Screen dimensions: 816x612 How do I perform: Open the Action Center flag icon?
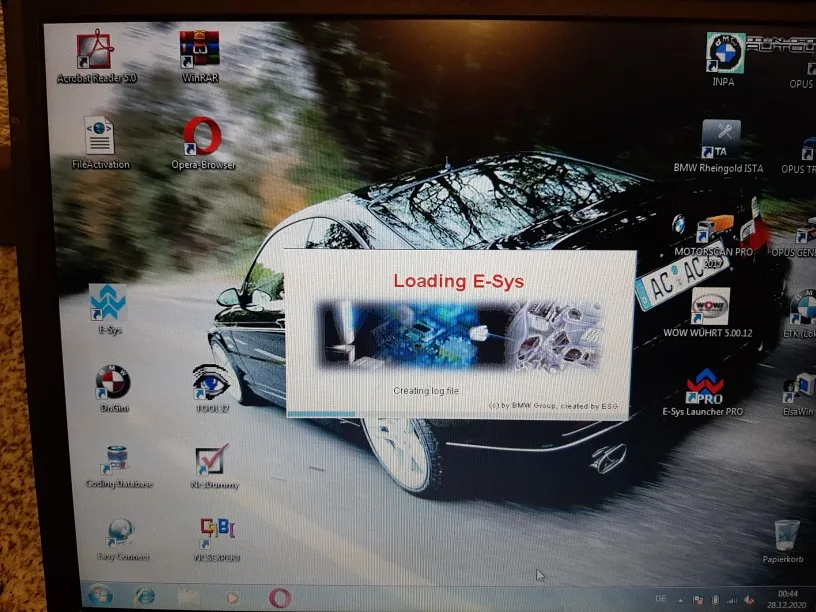(x=698, y=600)
